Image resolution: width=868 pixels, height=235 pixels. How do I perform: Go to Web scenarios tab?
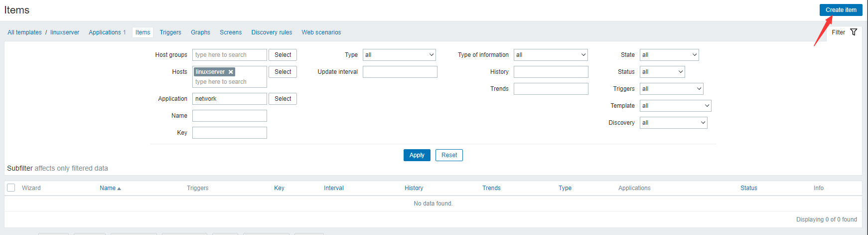321,32
